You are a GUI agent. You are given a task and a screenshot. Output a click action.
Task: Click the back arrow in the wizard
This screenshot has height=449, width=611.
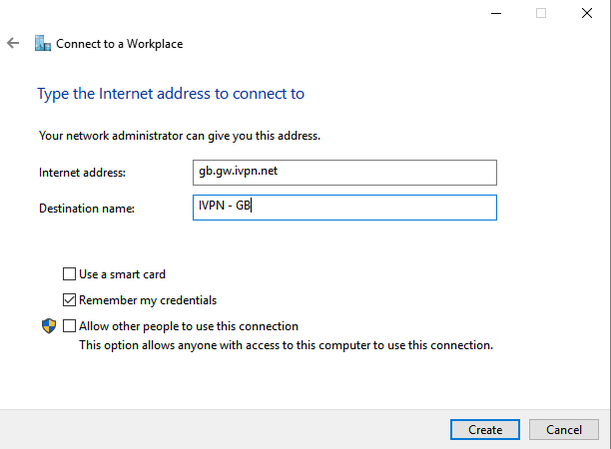click(x=13, y=44)
